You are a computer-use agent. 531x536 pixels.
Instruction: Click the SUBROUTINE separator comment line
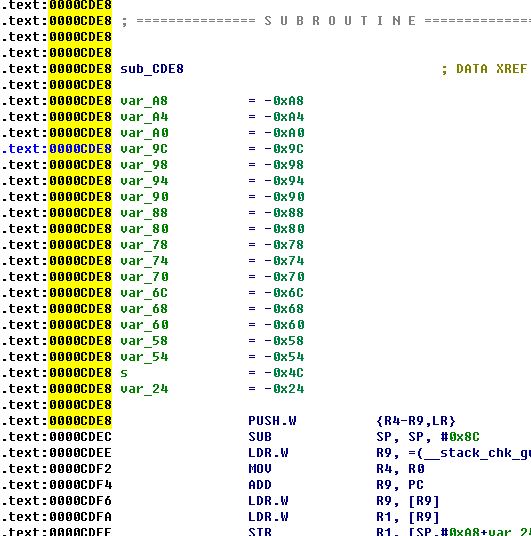[x=326, y=21]
